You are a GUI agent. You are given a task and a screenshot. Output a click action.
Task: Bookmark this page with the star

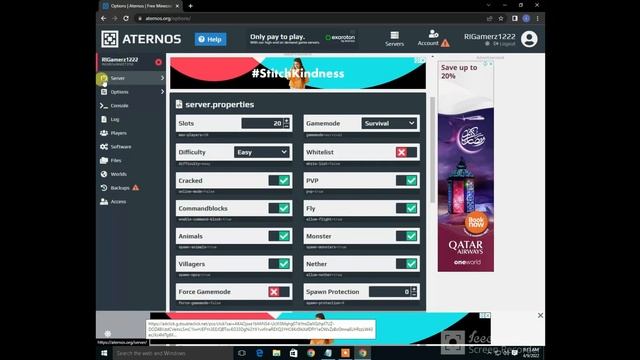(501, 18)
